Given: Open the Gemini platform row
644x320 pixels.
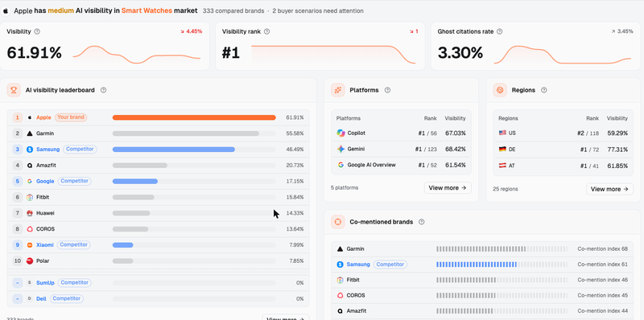Looking at the screenshot, I should [401, 150].
